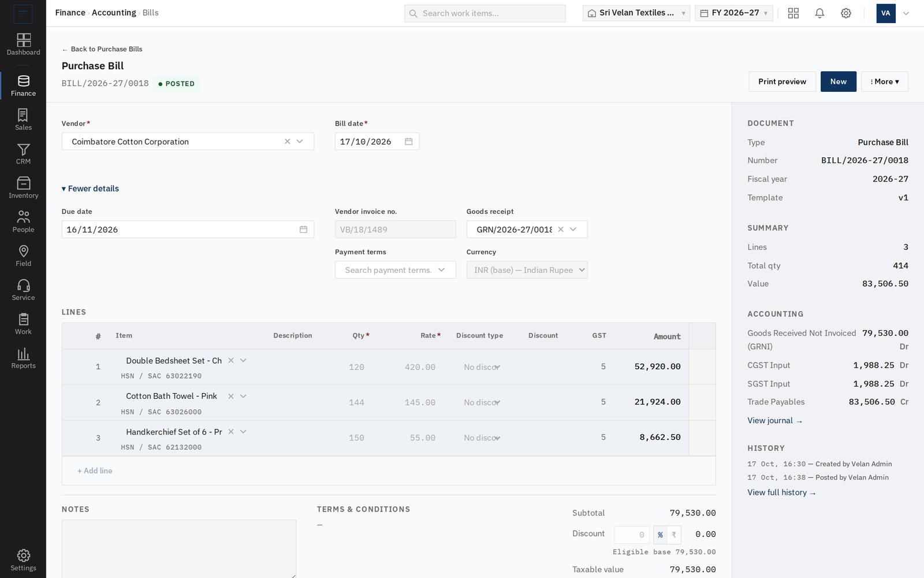Open the Due date calendar picker

(304, 229)
